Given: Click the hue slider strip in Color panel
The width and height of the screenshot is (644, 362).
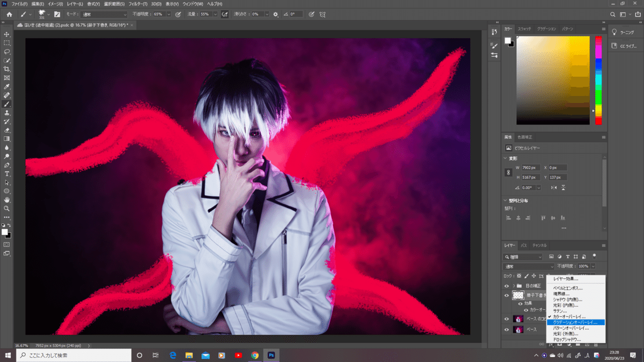Looking at the screenshot, I should 598,80.
